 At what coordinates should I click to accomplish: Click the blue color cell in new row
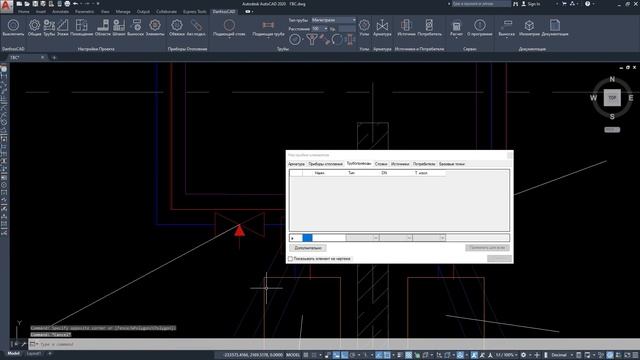[307, 238]
